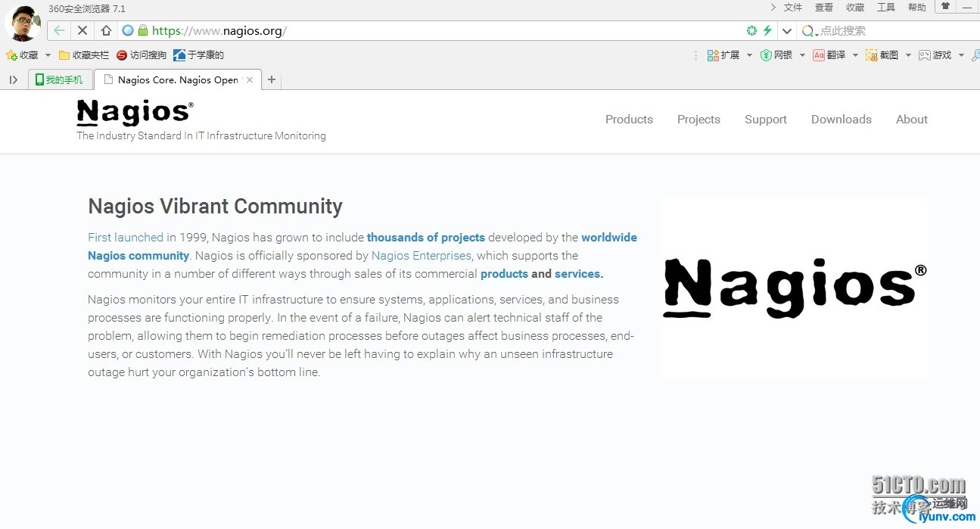Viewport: 980px width, 529px height.
Task: Click the green aperture icon in address bar
Action: [751, 31]
